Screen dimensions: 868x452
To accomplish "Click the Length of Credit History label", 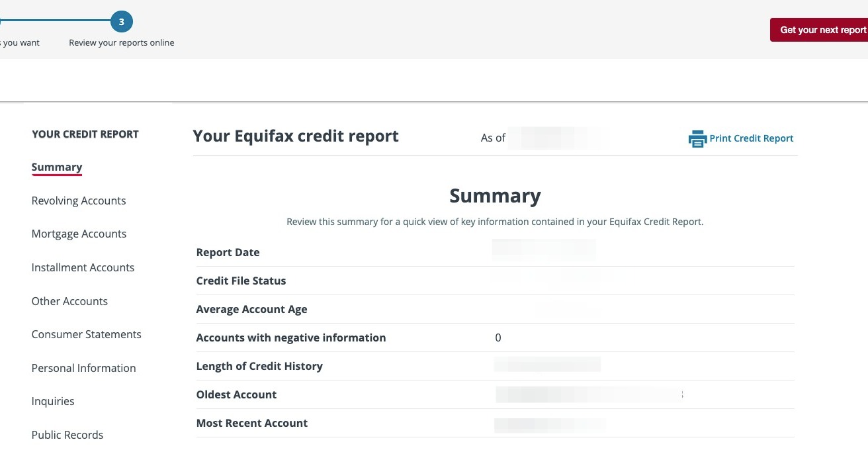I will pos(259,367).
